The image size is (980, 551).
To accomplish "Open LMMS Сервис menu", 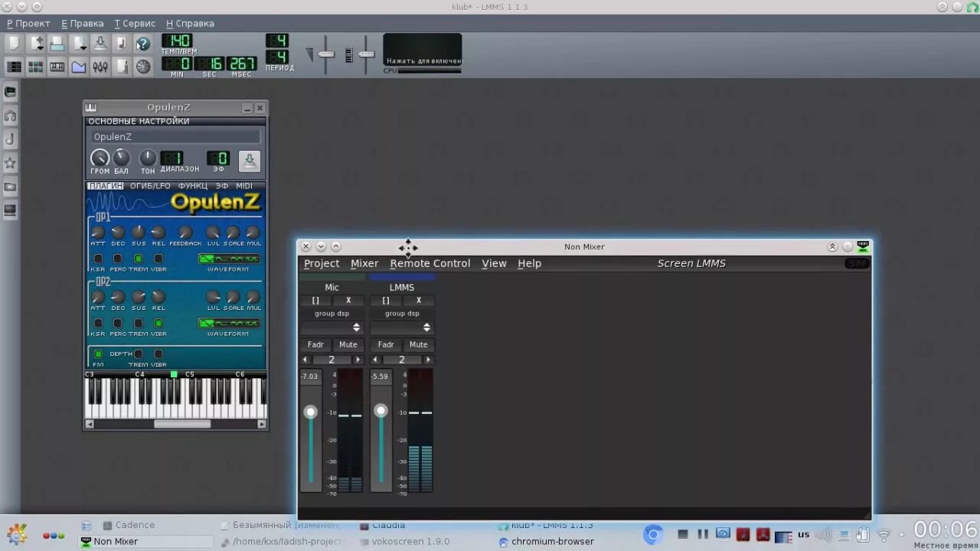I will 135,24.
